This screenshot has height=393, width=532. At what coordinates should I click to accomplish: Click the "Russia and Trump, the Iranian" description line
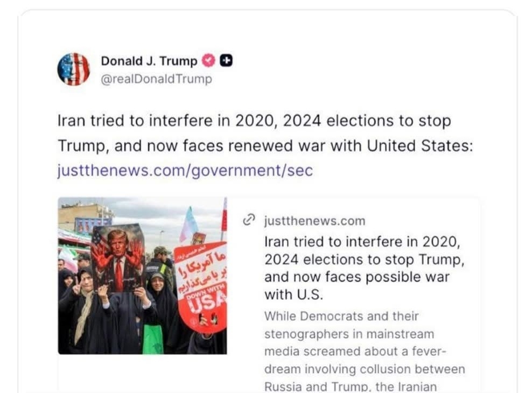click(350, 387)
